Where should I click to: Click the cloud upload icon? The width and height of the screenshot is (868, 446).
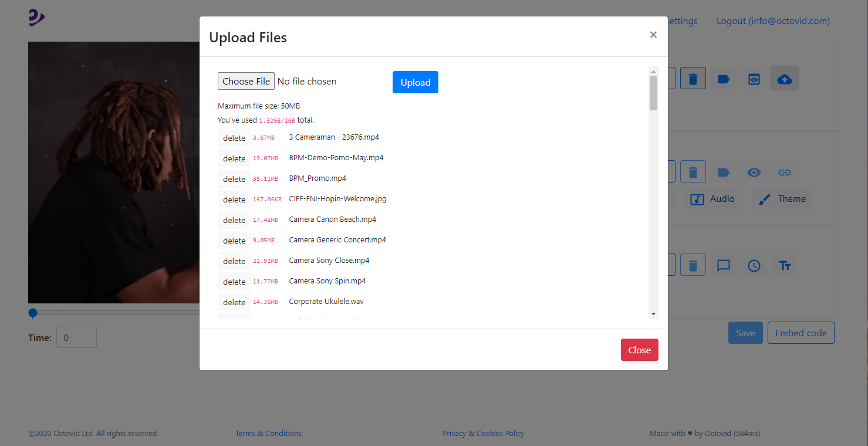click(x=784, y=79)
